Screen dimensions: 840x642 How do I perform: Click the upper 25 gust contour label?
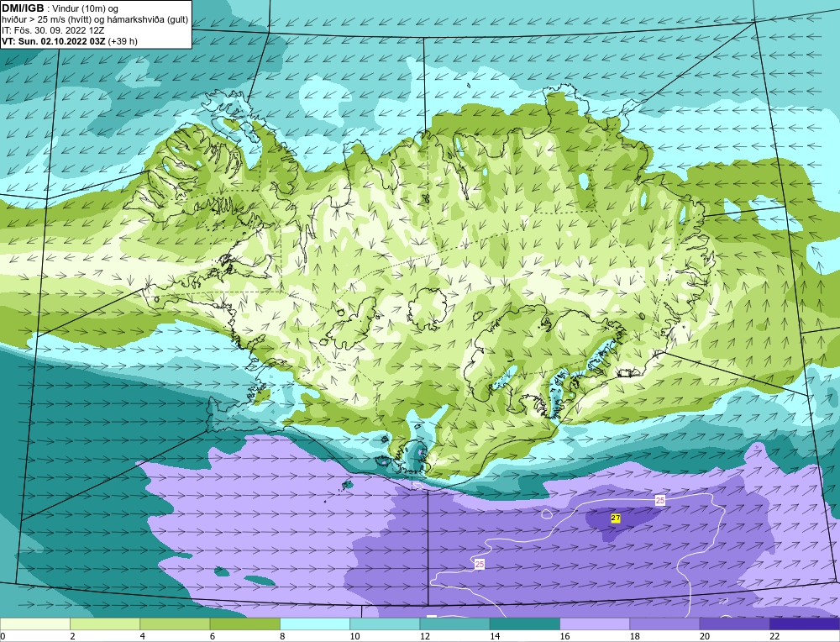coord(660,501)
